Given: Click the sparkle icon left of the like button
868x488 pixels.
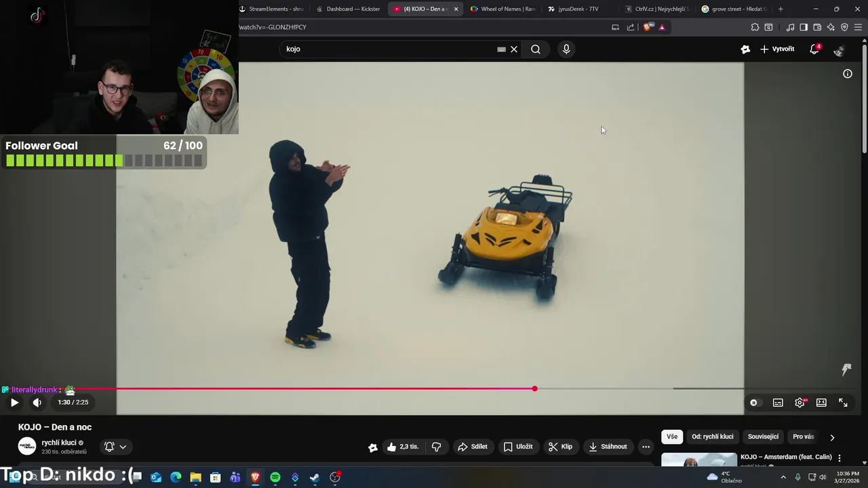Looking at the screenshot, I should (372, 447).
